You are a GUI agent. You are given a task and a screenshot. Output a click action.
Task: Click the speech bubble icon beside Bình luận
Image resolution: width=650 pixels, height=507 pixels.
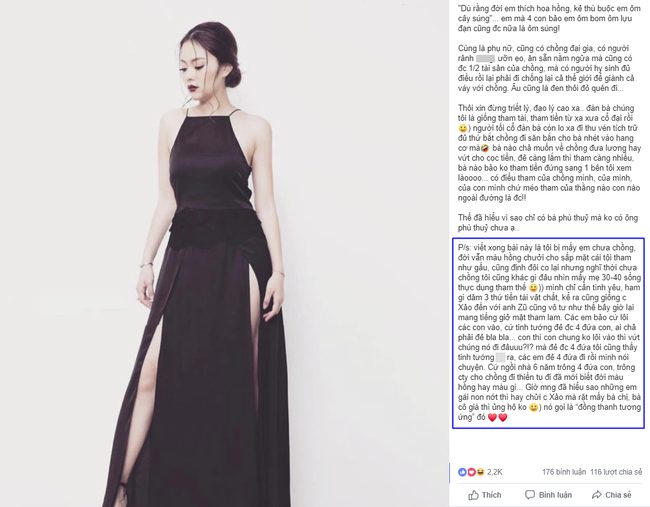[530, 495]
